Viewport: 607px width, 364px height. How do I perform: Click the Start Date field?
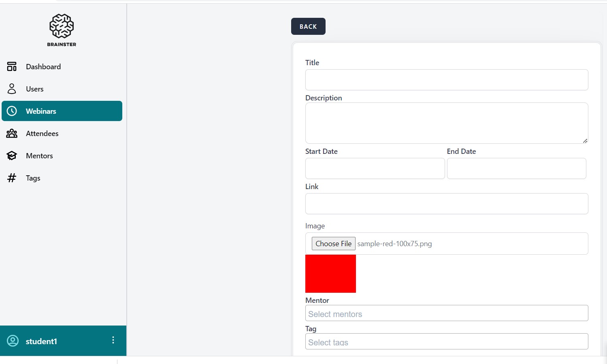375,168
